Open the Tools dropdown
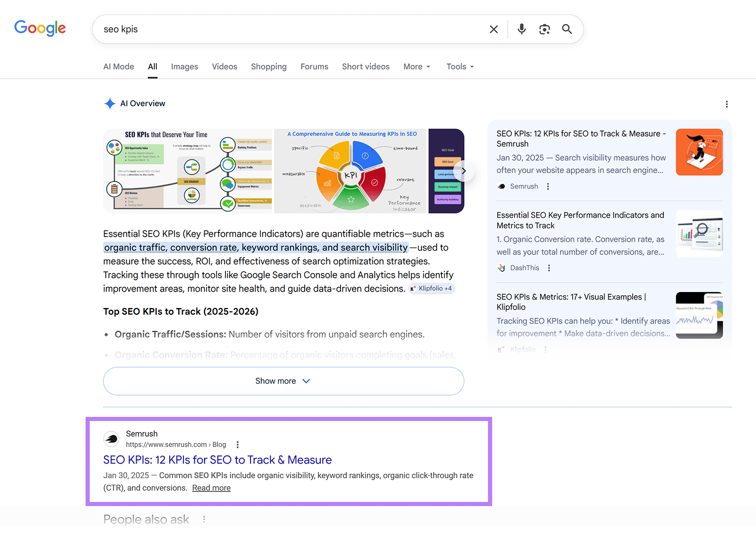 tap(459, 67)
